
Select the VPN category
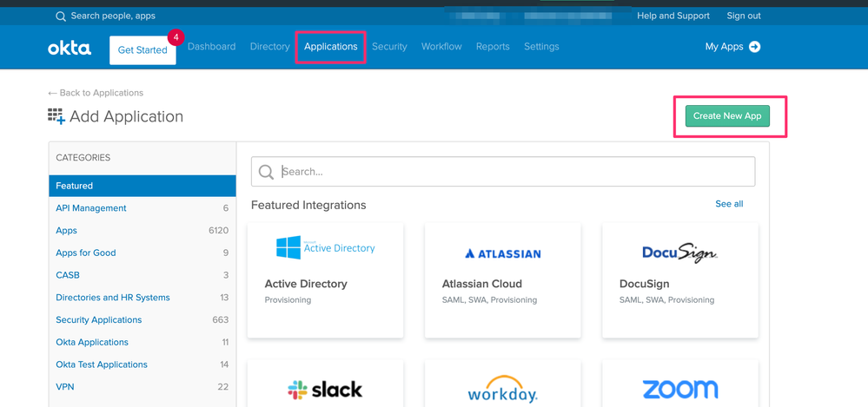pyautogui.click(x=142, y=386)
